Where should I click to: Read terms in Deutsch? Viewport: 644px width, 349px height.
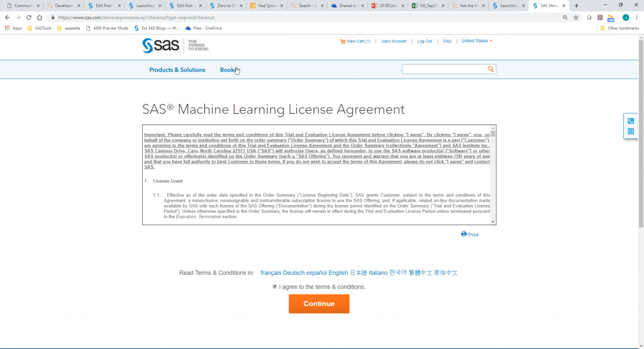(x=294, y=273)
